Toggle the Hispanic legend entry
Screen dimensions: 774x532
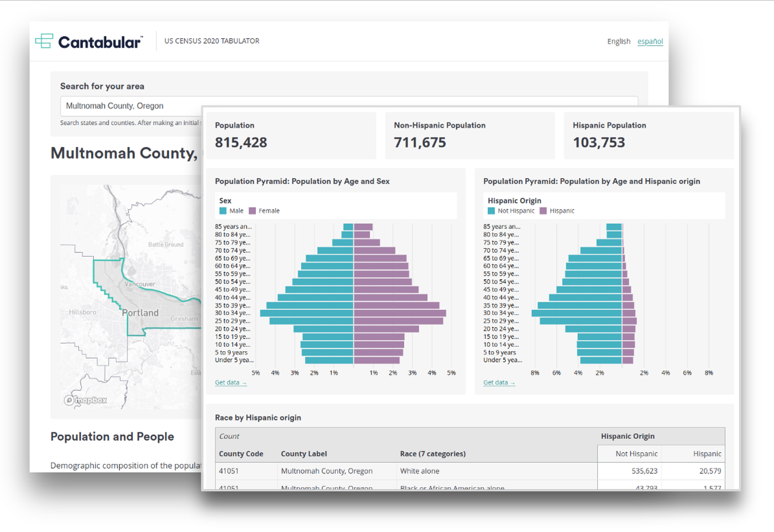click(x=559, y=211)
